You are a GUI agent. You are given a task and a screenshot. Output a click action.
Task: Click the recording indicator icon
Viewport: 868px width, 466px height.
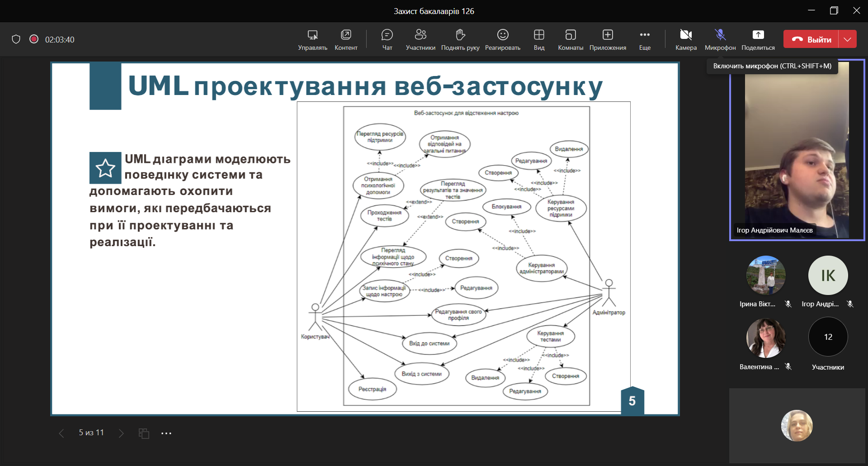pyautogui.click(x=34, y=39)
